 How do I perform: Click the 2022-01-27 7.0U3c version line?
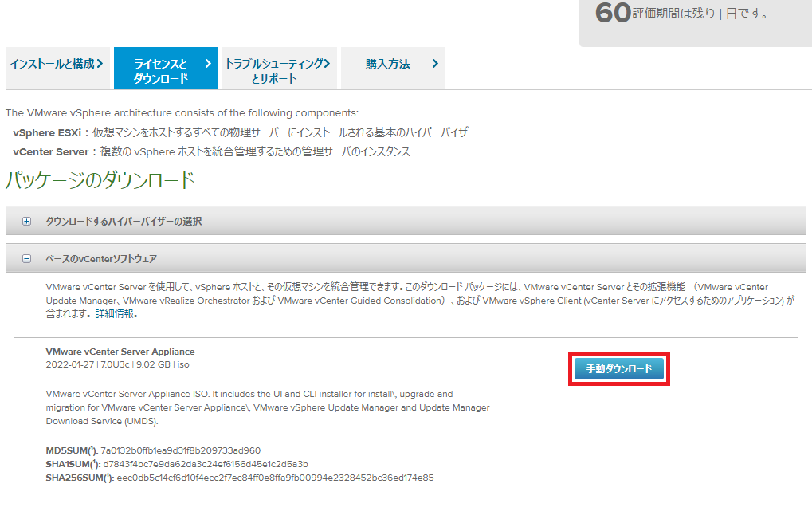click(x=118, y=365)
